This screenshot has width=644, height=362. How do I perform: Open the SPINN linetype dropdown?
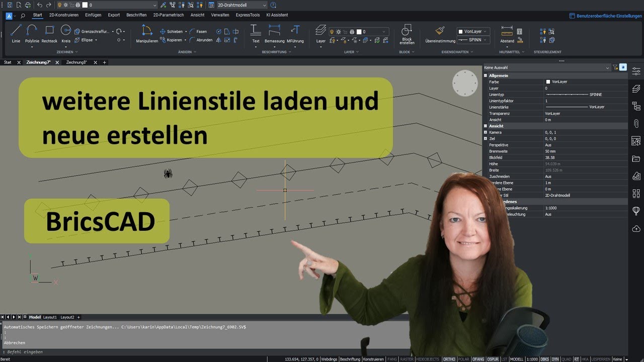point(473,40)
